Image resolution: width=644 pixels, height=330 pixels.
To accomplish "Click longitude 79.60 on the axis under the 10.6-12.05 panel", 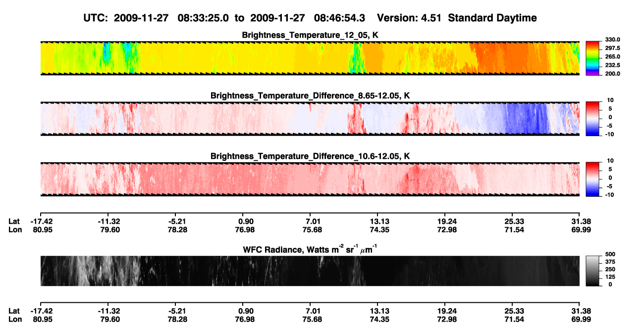I will point(109,230).
